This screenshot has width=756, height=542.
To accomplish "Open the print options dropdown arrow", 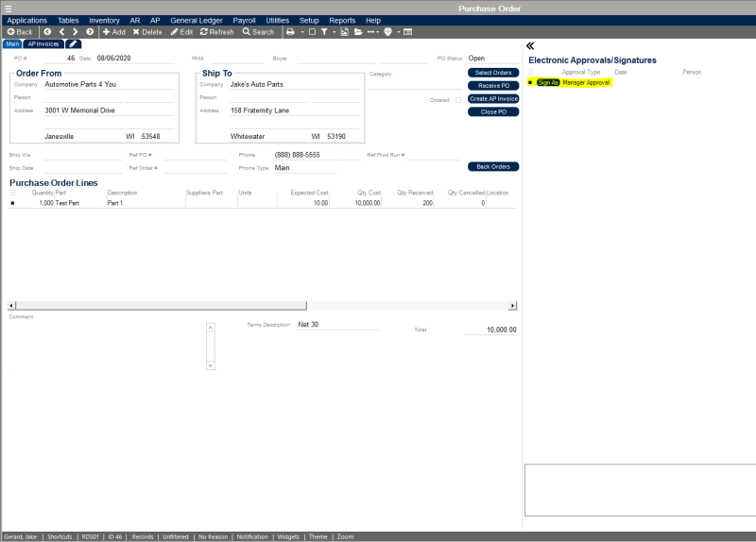I will (x=302, y=32).
